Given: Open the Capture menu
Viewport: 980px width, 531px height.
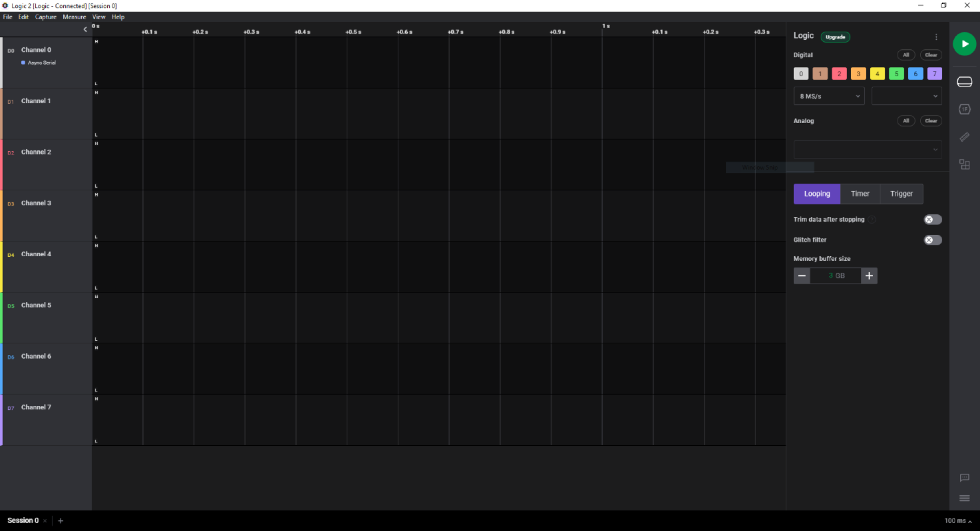Looking at the screenshot, I should [46, 17].
